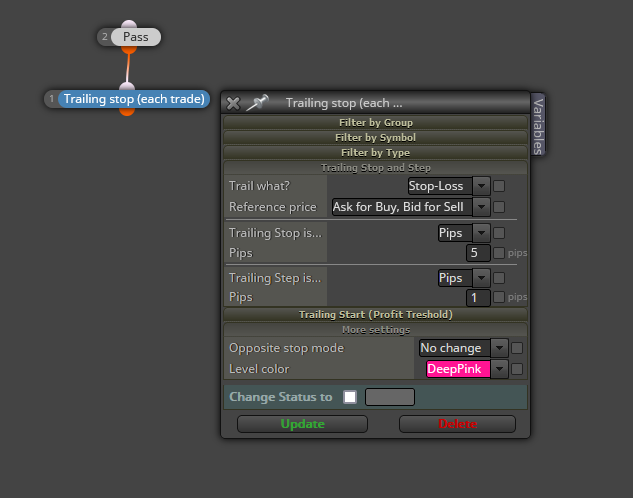Tick the checkbox next to Trailing Step pips value 1
The height and width of the screenshot is (498, 633).
(499, 297)
